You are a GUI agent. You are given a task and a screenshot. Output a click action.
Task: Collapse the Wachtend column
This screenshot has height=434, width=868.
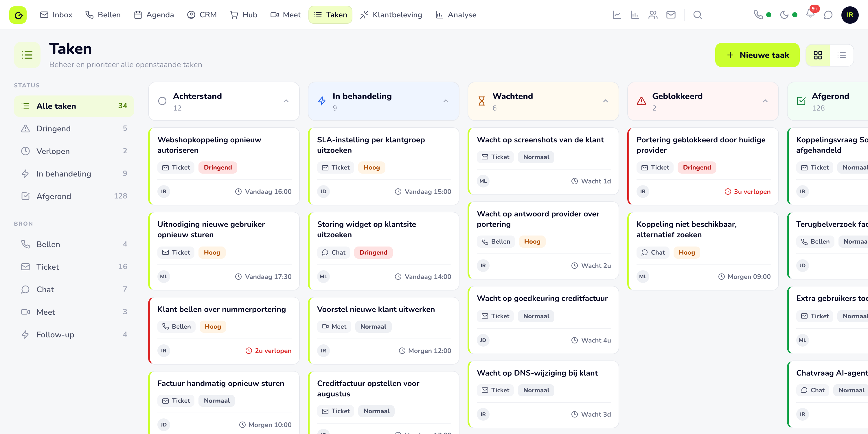tap(606, 101)
